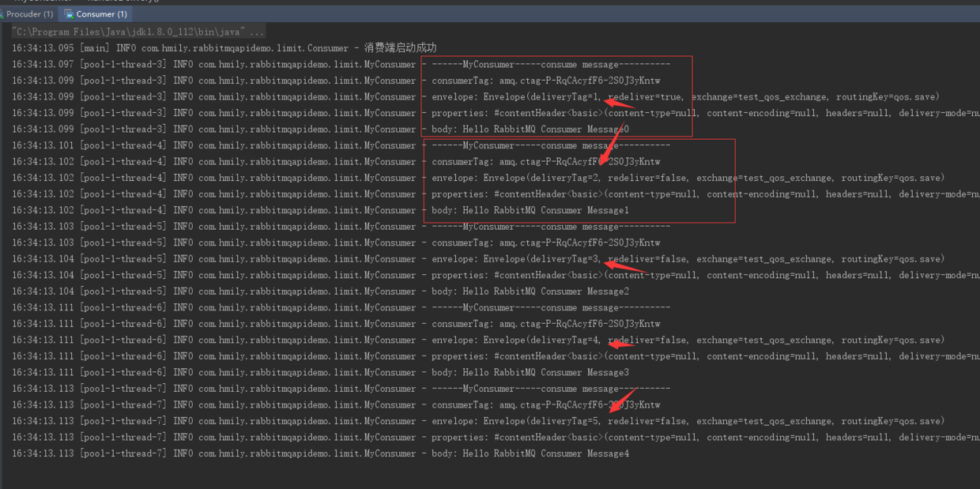
Task: Click thread-6 properties contentHeader line
Action: [x=496, y=356]
